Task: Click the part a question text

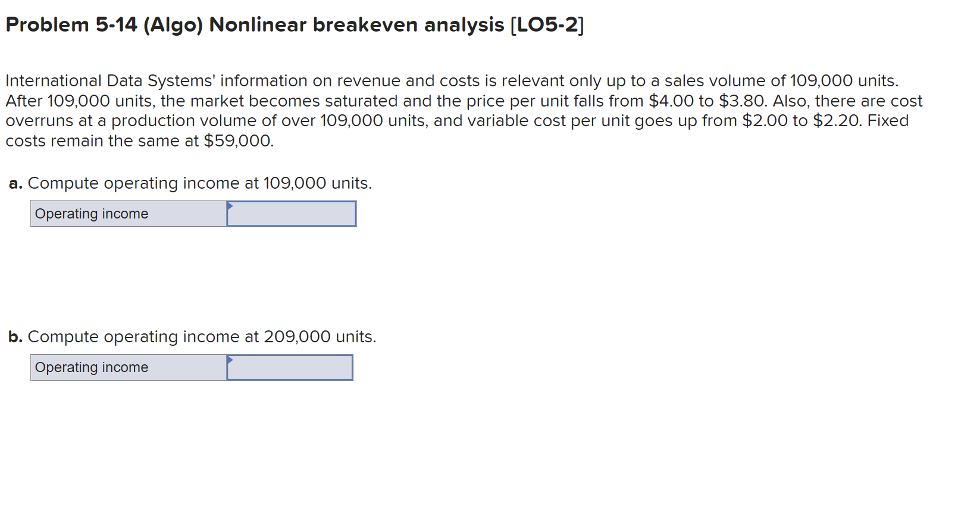Action: (201, 183)
